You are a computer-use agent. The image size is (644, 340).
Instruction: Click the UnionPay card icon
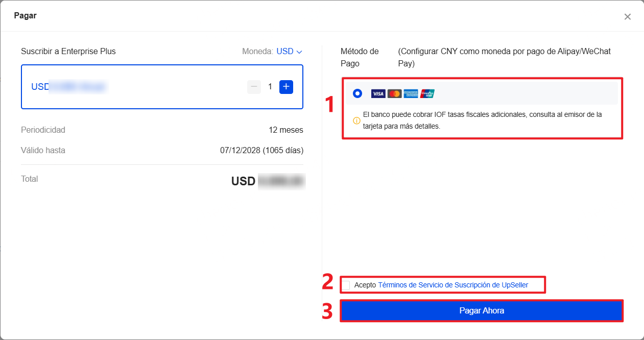click(x=427, y=93)
